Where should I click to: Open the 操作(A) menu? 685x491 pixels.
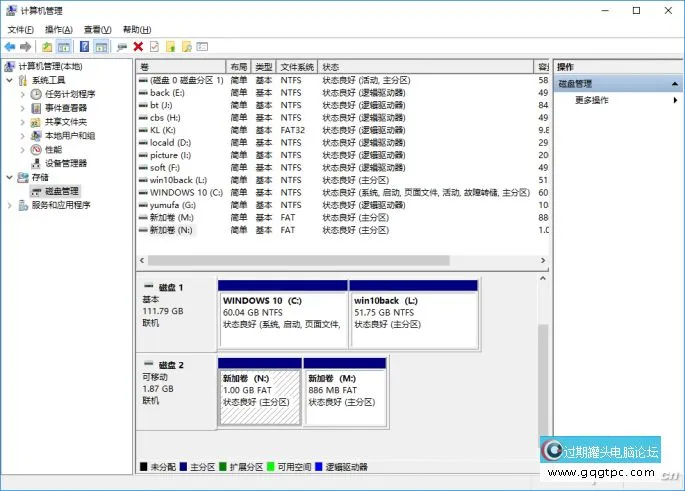[x=59, y=29]
